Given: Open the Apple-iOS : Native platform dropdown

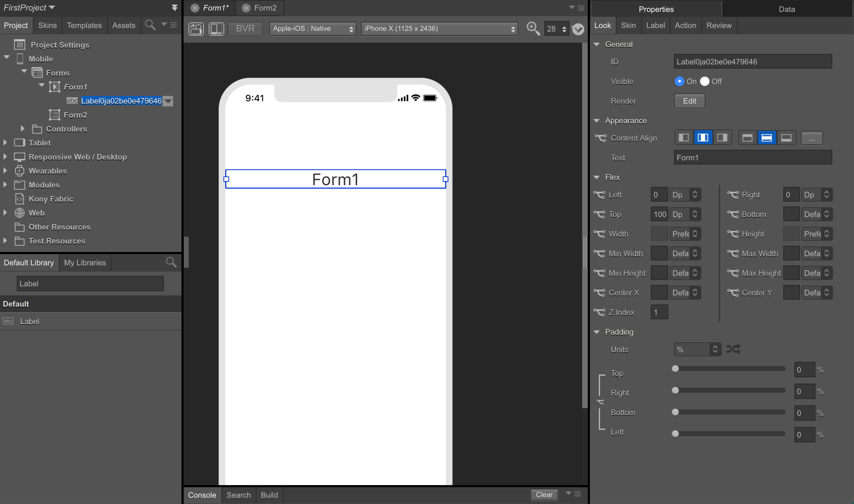Looking at the screenshot, I should tap(312, 29).
